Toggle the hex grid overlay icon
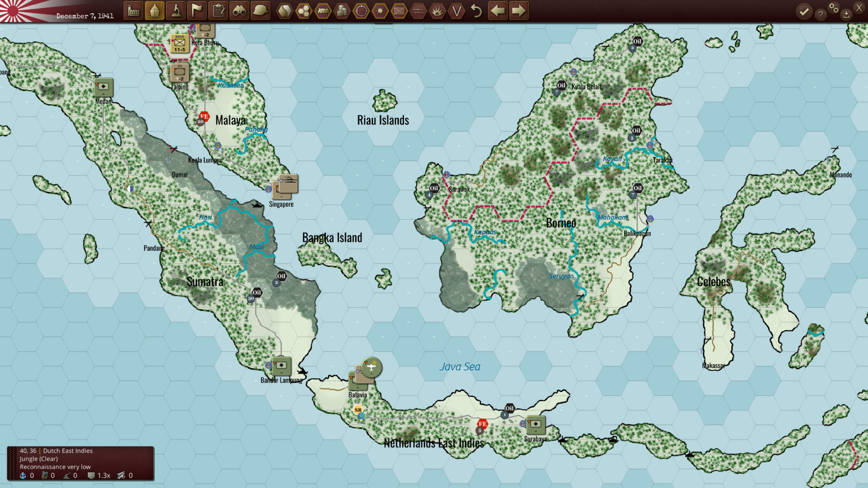 click(x=304, y=11)
